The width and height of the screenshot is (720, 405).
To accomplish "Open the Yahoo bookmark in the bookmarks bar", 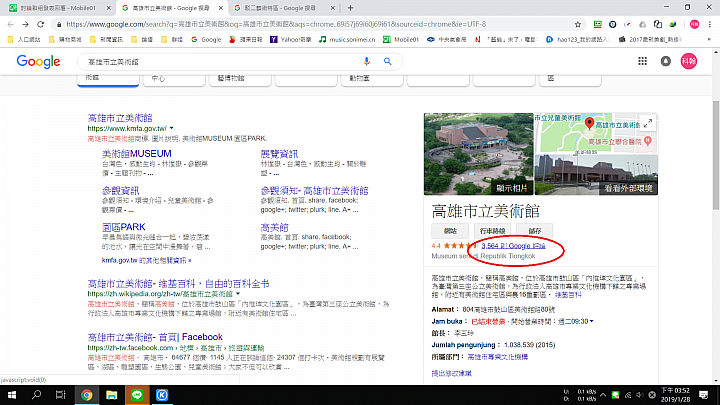I will coord(291,39).
